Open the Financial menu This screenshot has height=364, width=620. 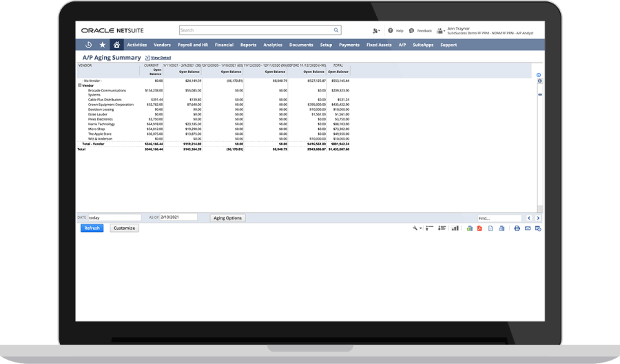pyautogui.click(x=224, y=45)
